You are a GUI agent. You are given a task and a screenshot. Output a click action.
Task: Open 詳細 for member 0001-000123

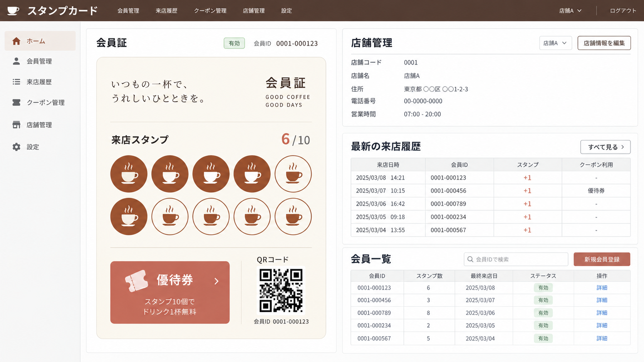pos(602,288)
